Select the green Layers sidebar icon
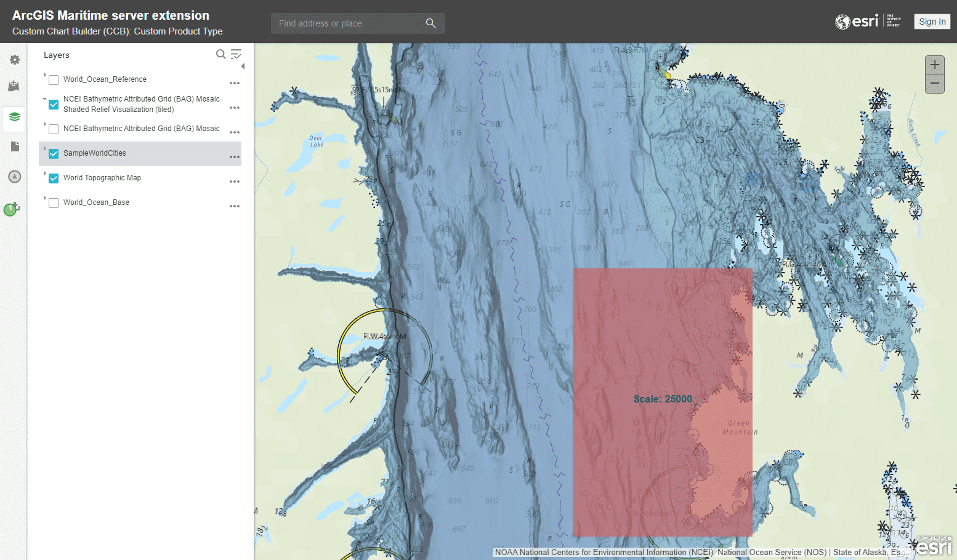The height and width of the screenshot is (560, 957). 14,117
